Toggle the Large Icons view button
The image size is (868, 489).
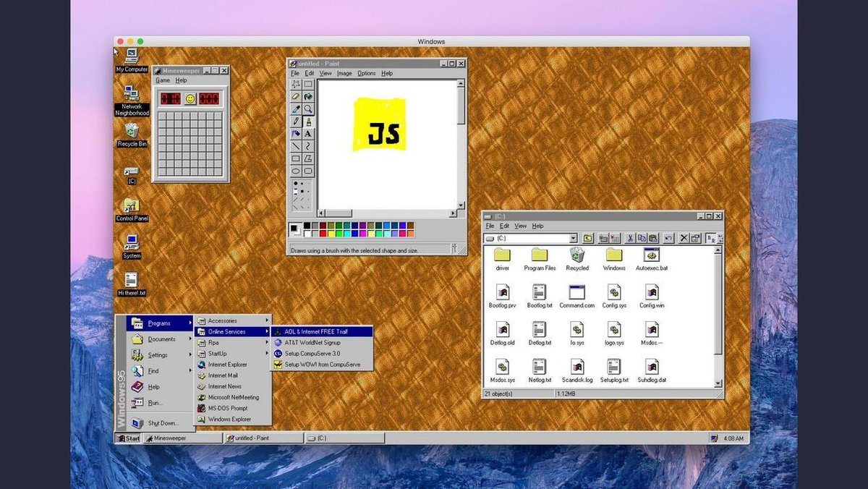[711, 238]
